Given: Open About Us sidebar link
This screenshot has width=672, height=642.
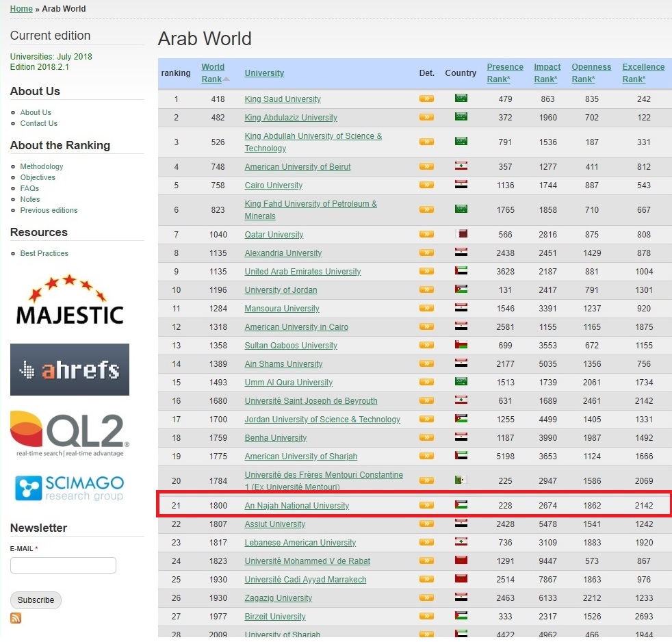Looking at the screenshot, I should pyautogui.click(x=36, y=112).
